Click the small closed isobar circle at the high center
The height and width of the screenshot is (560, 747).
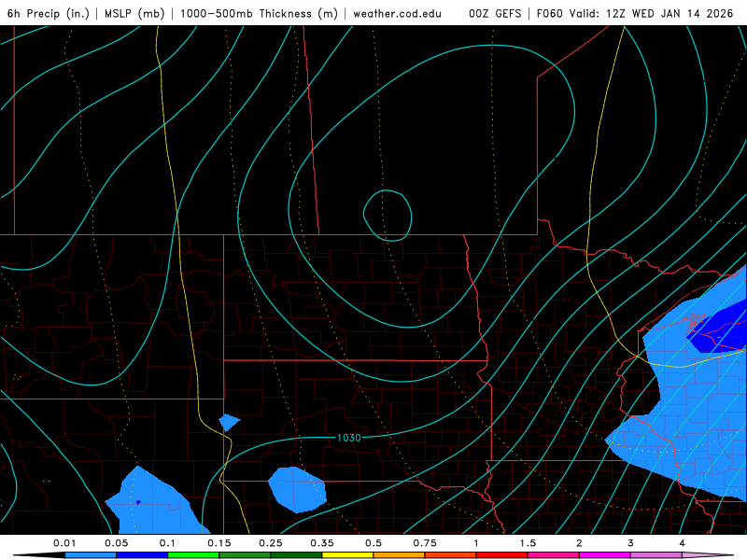388,216
